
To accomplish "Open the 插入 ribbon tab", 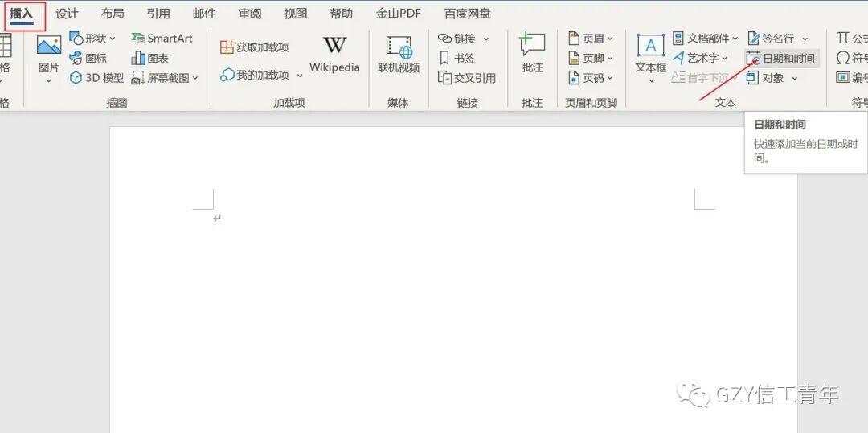I will 23,15.
